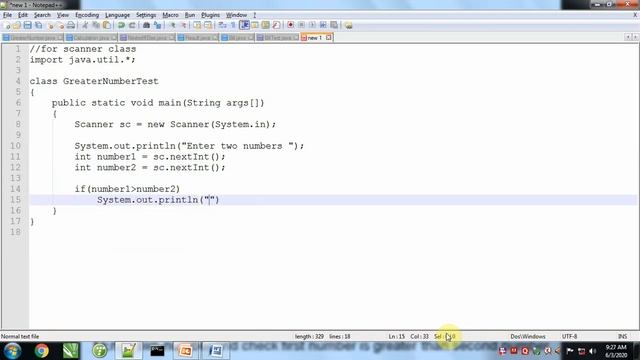Open the View menu
This screenshot has height=360, width=640.
tap(62, 15)
